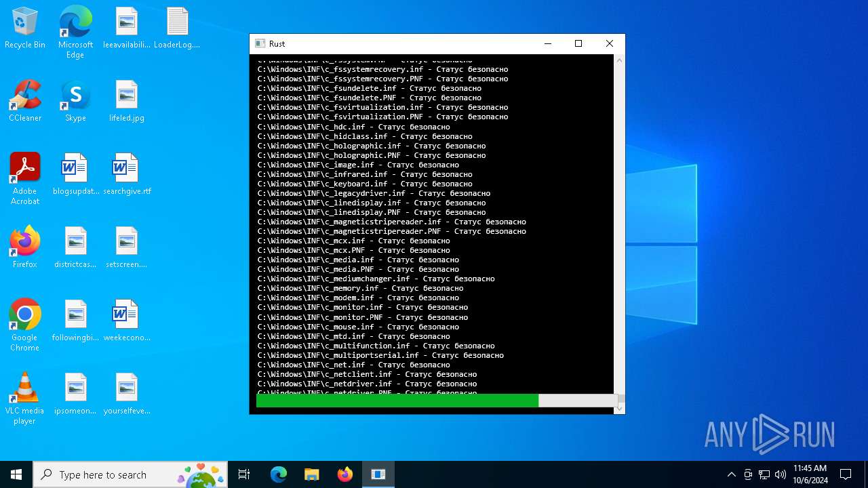Click the c_hdc.inf log line
The height and width of the screenshot is (488, 868).
[353, 127]
